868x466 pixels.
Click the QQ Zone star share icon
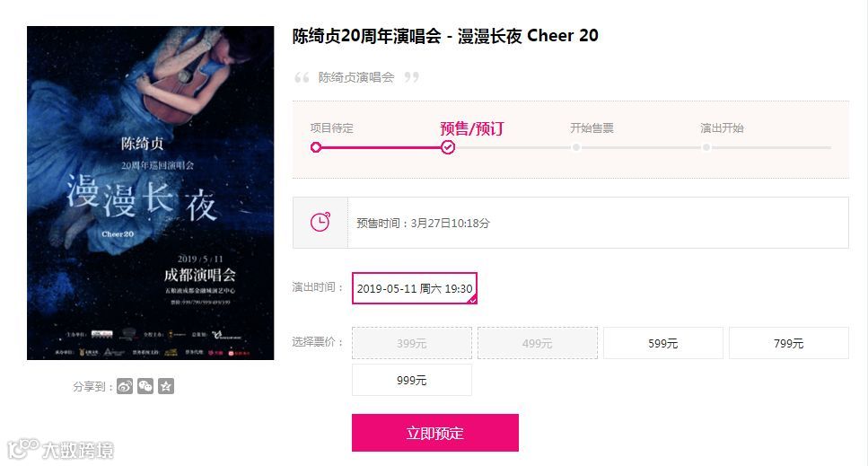click(x=166, y=386)
